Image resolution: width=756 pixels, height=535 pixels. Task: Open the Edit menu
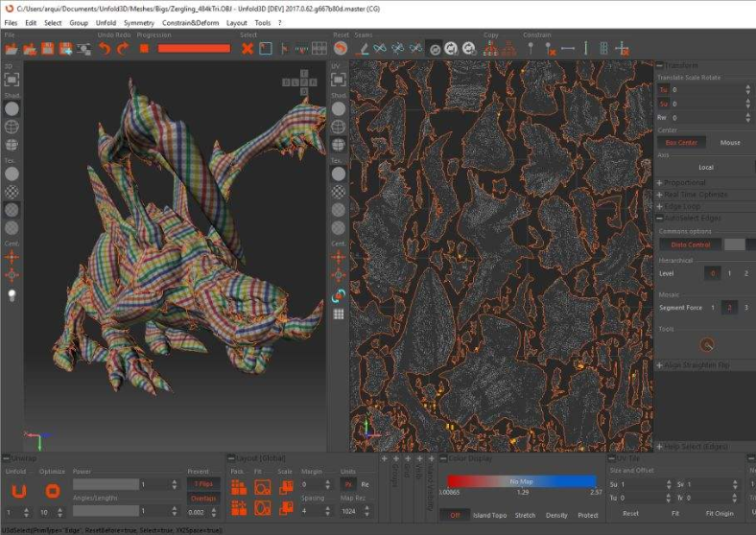tap(31, 23)
